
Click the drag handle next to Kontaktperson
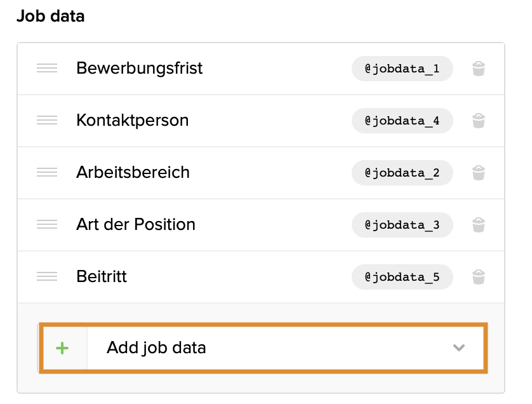[47, 121]
